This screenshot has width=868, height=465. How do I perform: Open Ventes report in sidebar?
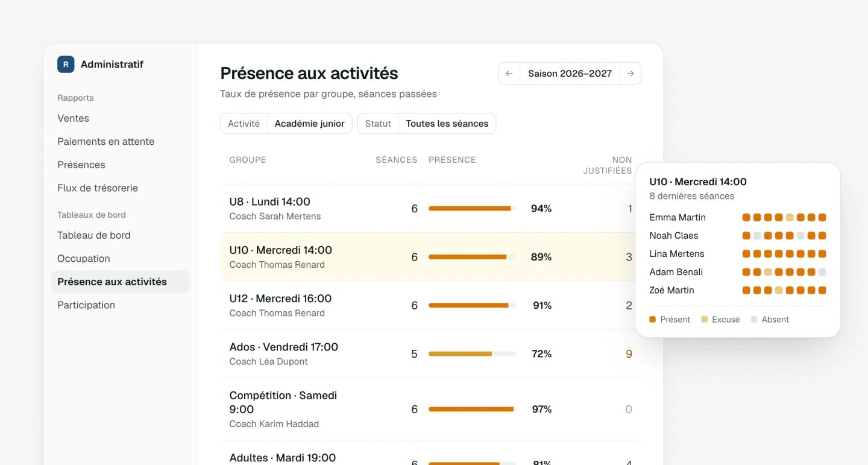point(73,118)
